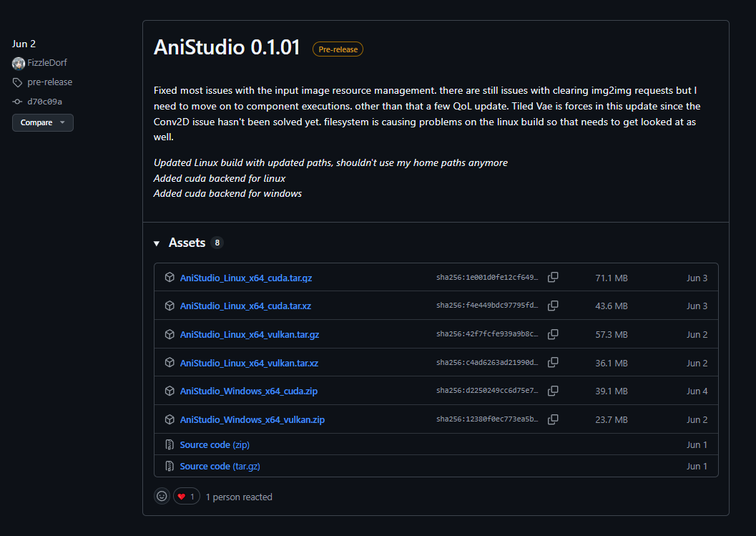Click the 39.1 MB file size
Image resolution: width=756 pixels, height=536 pixels.
[x=612, y=391]
